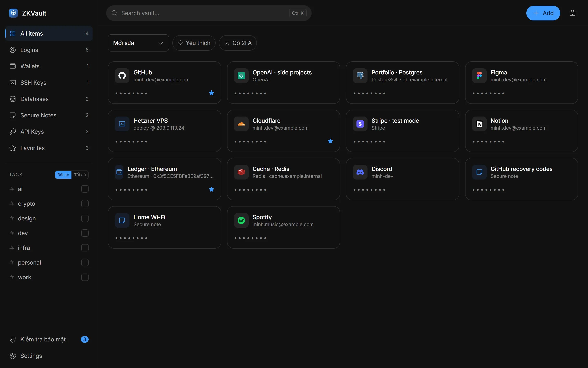Click the Ledger Ethereum wallet icon
The image size is (588, 368).
click(x=119, y=172)
